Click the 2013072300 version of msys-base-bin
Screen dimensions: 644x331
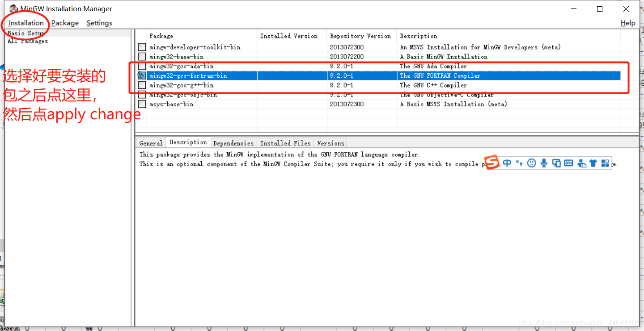click(347, 104)
